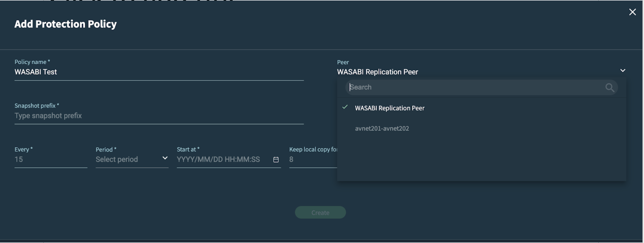Click the Start at label
Viewport: 644px width, 243px height.
coord(188,150)
